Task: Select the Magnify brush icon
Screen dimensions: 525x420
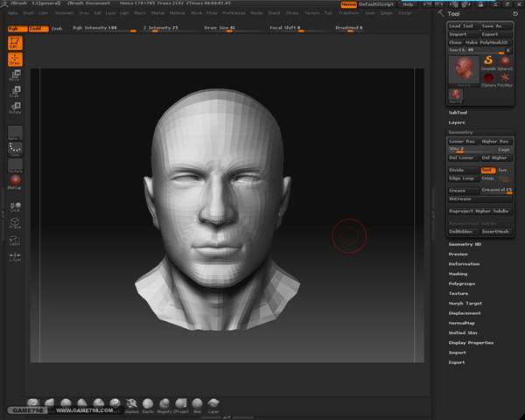Action: point(164,403)
